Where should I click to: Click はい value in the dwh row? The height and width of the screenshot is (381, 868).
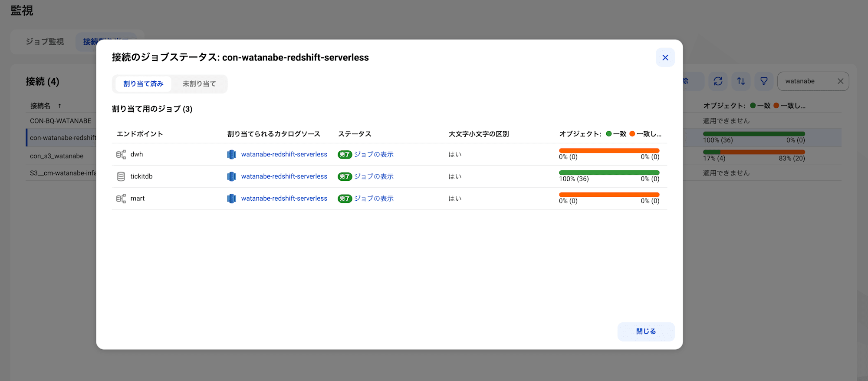pos(455,154)
